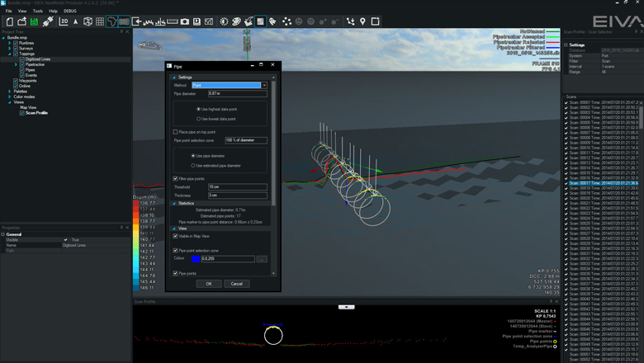This screenshot has width=644, height=363.
Task: Click the Pipe diameter input field
Action: click(x=238, y=94)
